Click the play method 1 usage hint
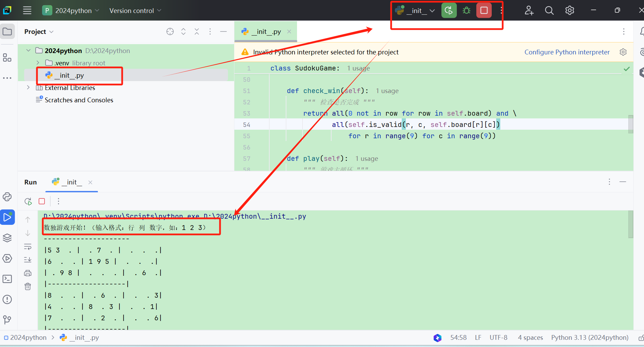 pos(366,158)
